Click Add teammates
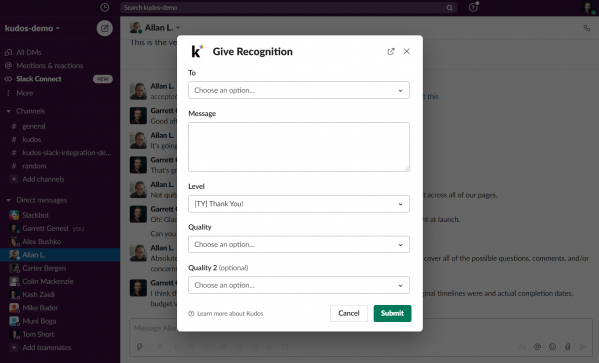This screenshot has height=363, width=599. [47, 348]
